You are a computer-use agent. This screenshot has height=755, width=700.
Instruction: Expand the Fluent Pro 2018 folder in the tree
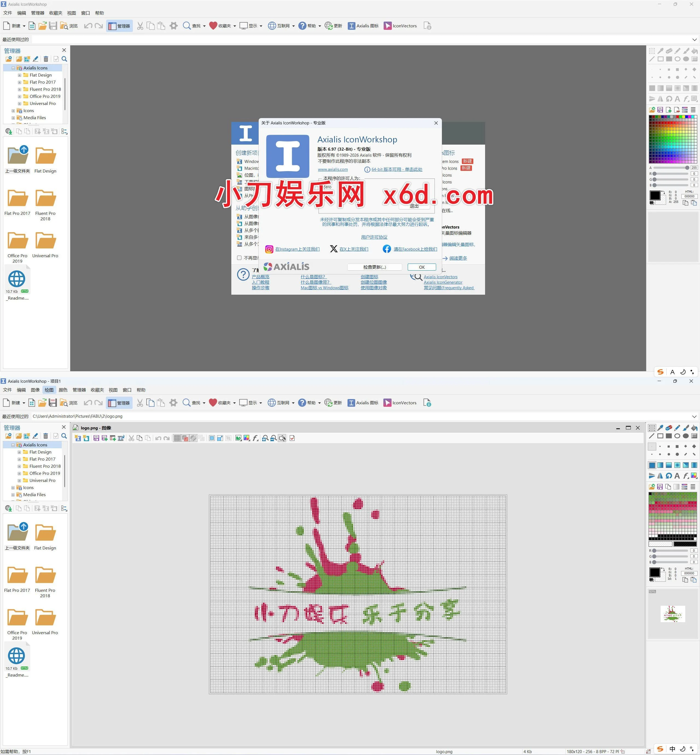pos(19,466)
